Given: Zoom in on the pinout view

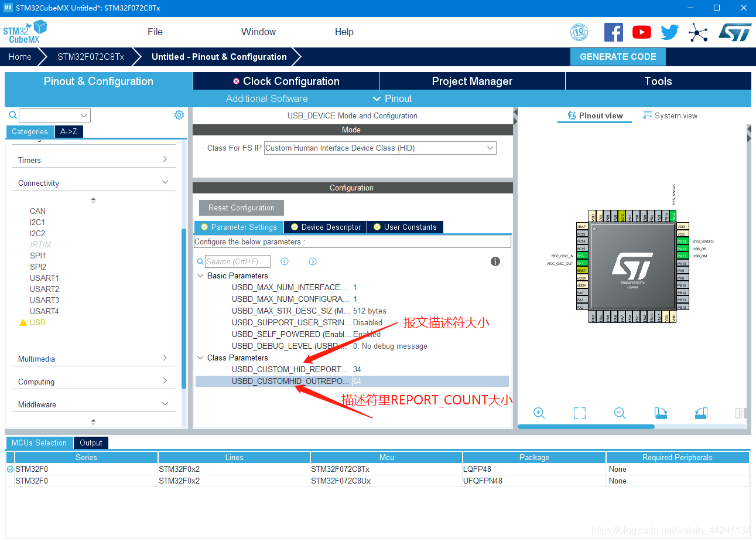Looking at the screenshot, I should tap(539, 413).
